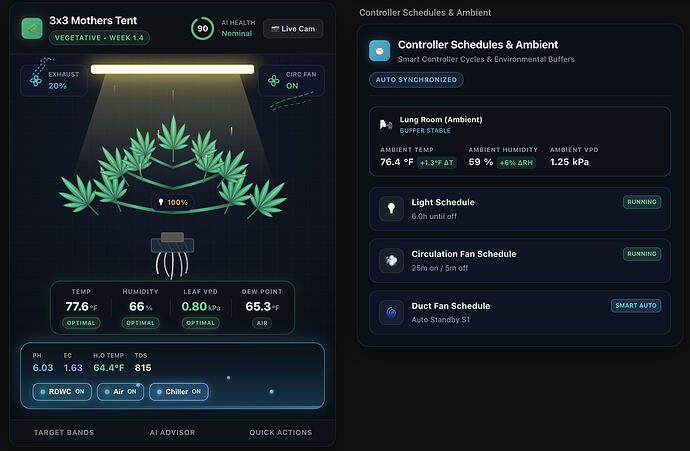This screenshot has height=451, width=690.
Task: Open the Light Schedule row
Action: tap(520, 209)
